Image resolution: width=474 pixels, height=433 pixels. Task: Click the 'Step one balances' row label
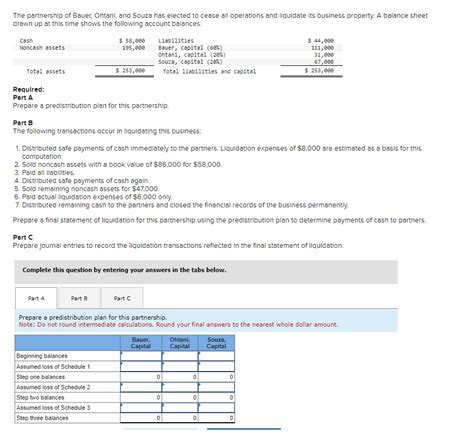click(x=41, y=377)
